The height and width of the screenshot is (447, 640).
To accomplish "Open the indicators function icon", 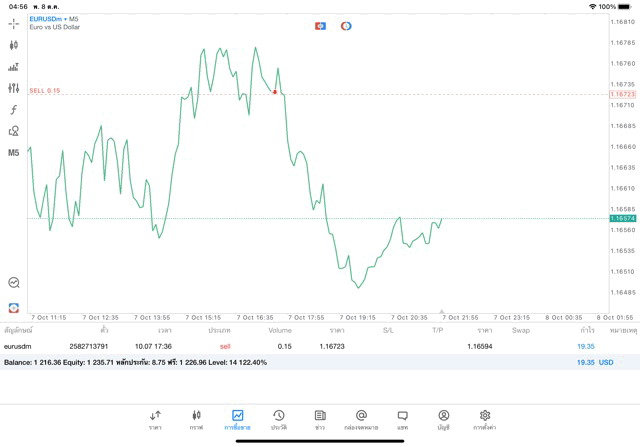I will (x=14, y=110).
